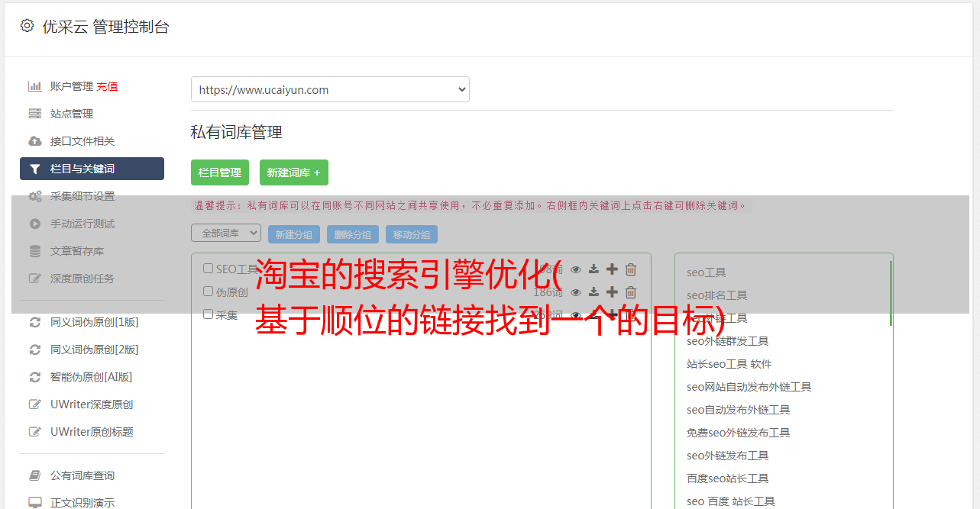Viewport: 980px width, 509px height.
Task: Select keyword 'seo网站自动发布外链工具' in the list
Action: 749,387
